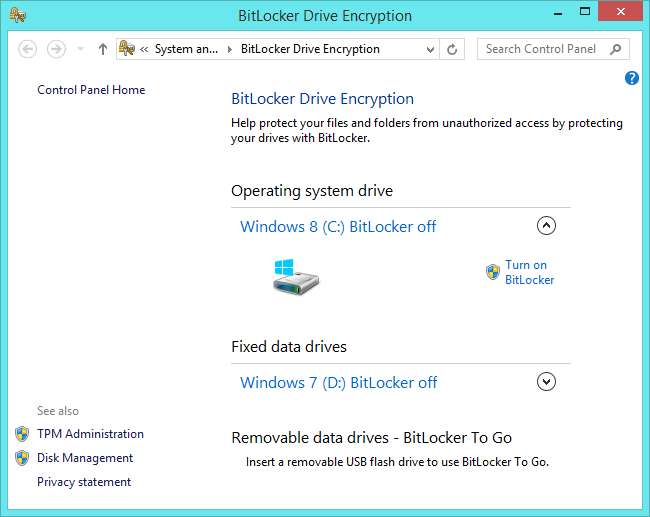
Task: Click the Windows 8 drive icon
Action: click(296, 277)
